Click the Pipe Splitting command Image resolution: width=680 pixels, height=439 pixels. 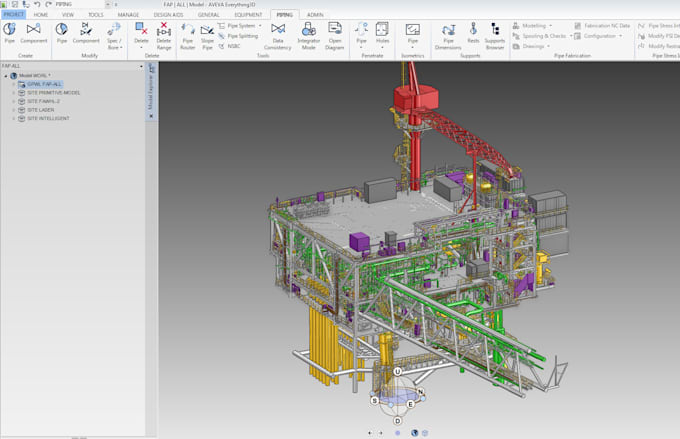click(239, 36)
